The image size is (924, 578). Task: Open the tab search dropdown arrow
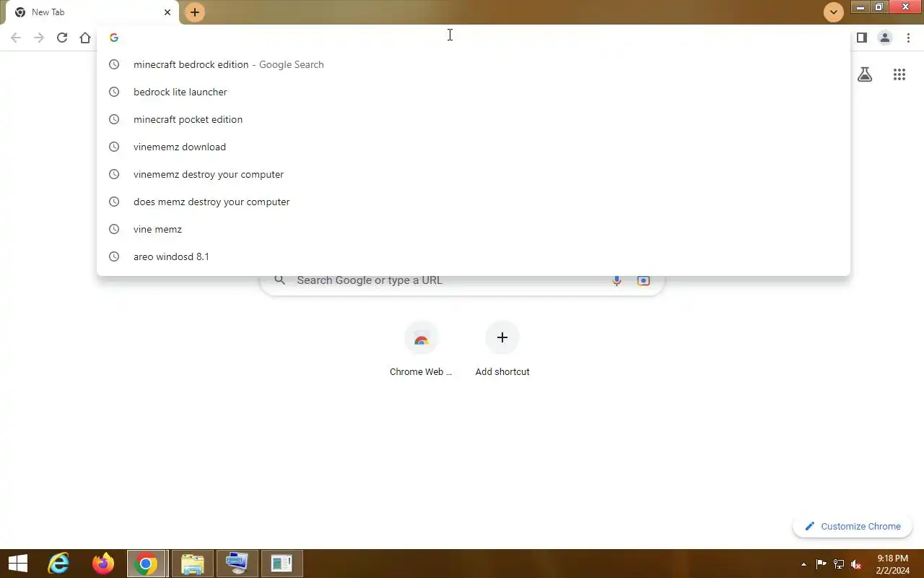point(834,12)
